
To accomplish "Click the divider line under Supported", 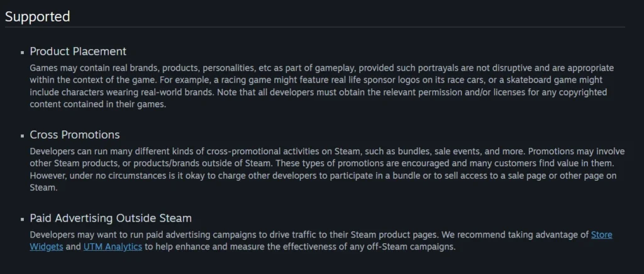I will (314, 27).
